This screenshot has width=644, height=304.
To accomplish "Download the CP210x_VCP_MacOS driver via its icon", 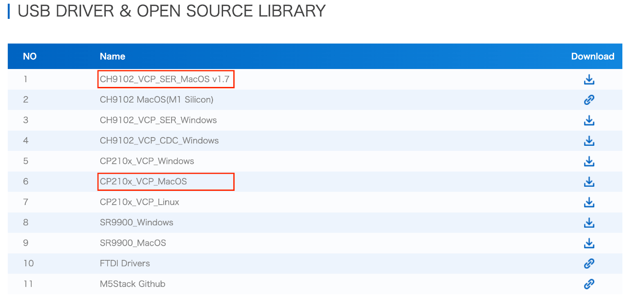I will (x=589, y=182).
